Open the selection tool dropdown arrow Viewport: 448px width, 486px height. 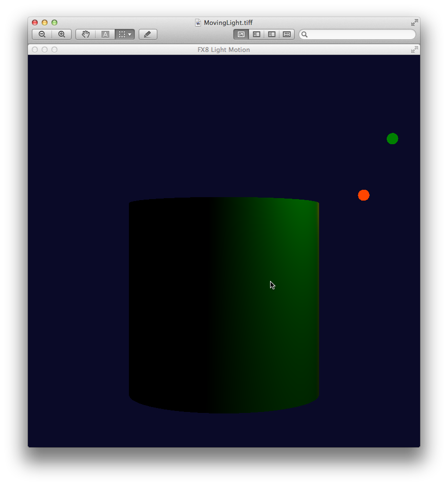tap(130, 34)
